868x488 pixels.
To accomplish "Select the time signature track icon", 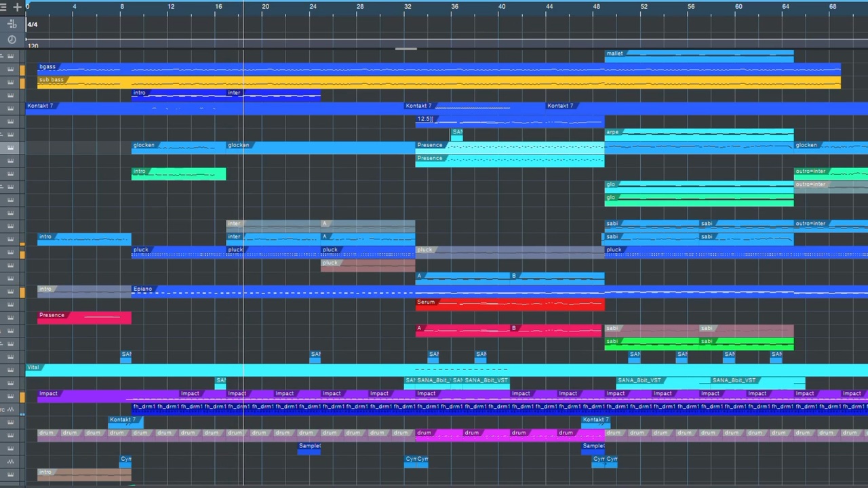I will pyautogui.click(x=12, y=24).
